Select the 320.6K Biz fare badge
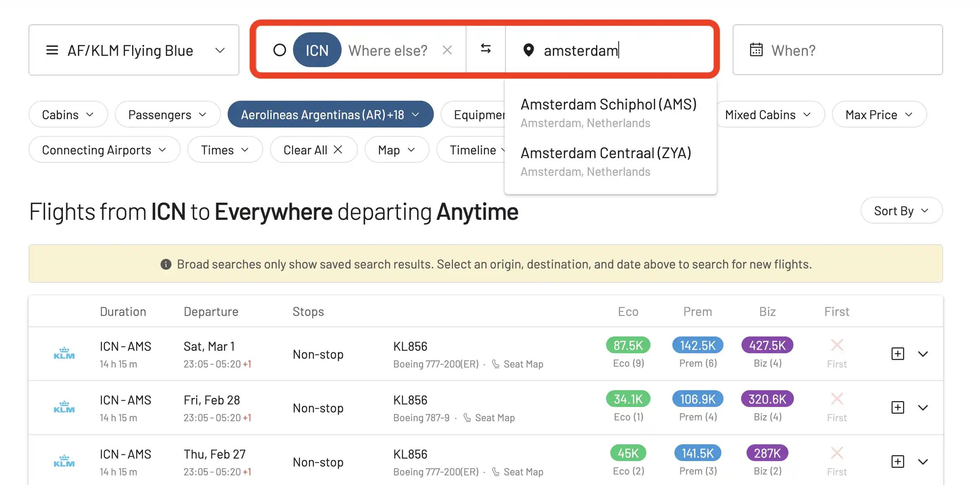Screen dimensions: 980x485 (x=767, y=399)
